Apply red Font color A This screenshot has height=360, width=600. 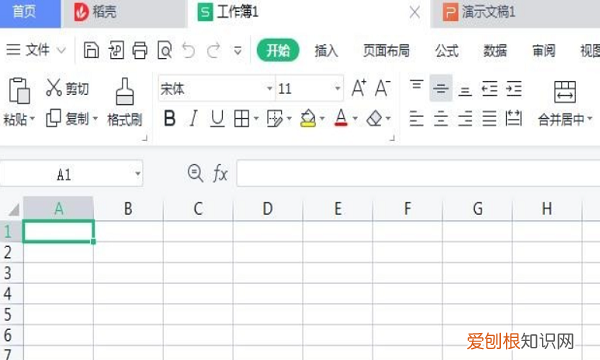tap(341, 118)
